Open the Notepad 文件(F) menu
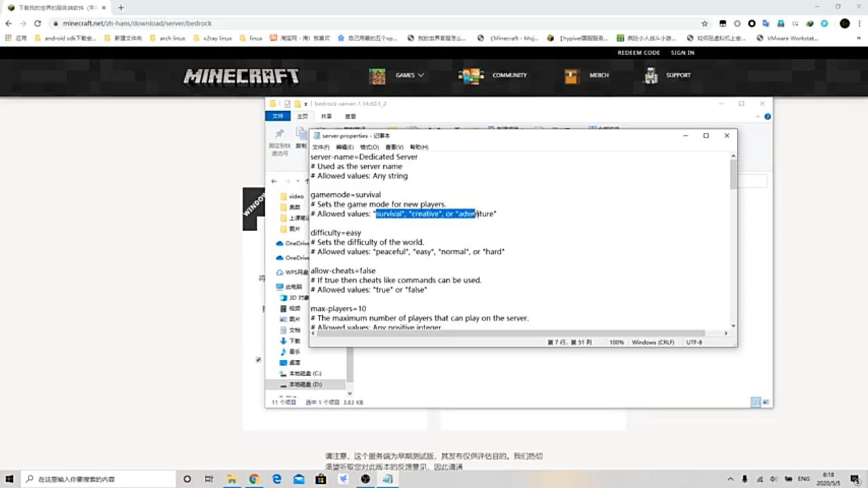This screenshot has width=868, height=488. tap(320, 147)
